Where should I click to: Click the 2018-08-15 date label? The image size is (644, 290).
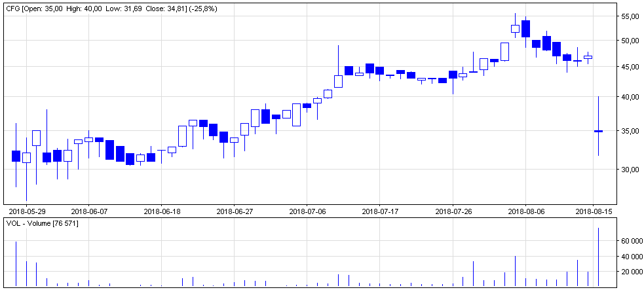[x=593, y=211]
